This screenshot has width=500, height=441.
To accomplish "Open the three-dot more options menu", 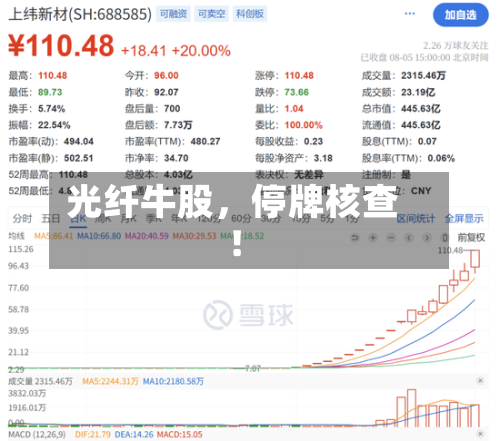I will (410, 14).
